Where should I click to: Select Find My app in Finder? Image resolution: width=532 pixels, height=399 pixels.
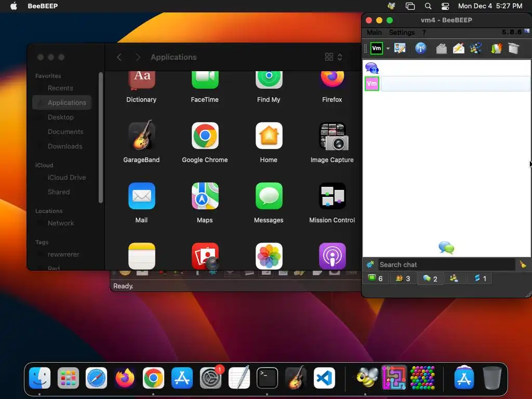pos(269,87)
